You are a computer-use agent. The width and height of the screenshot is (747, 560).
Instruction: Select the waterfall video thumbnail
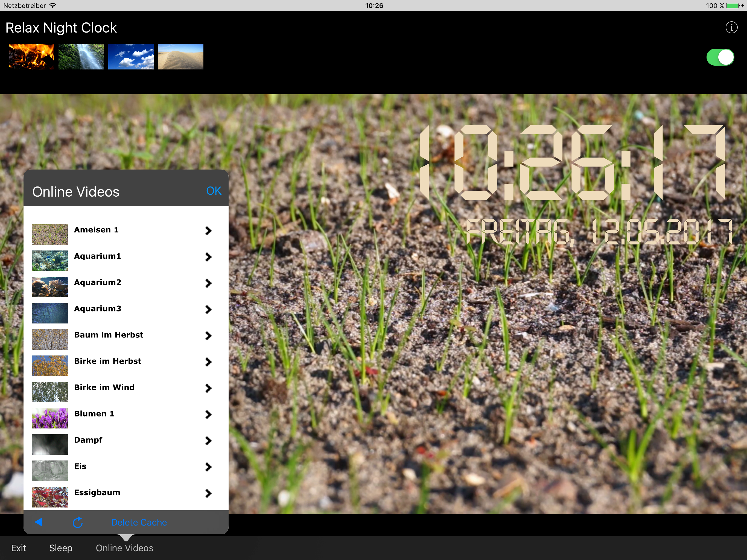pos(81,56)
